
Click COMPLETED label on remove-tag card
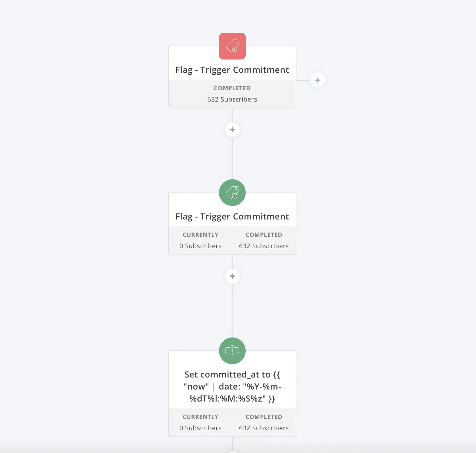pyautogui.click(x=264, y=235)
